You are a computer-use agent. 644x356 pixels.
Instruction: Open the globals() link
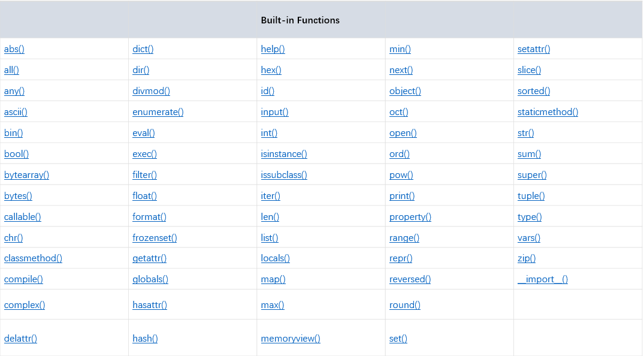coord(150,279)
